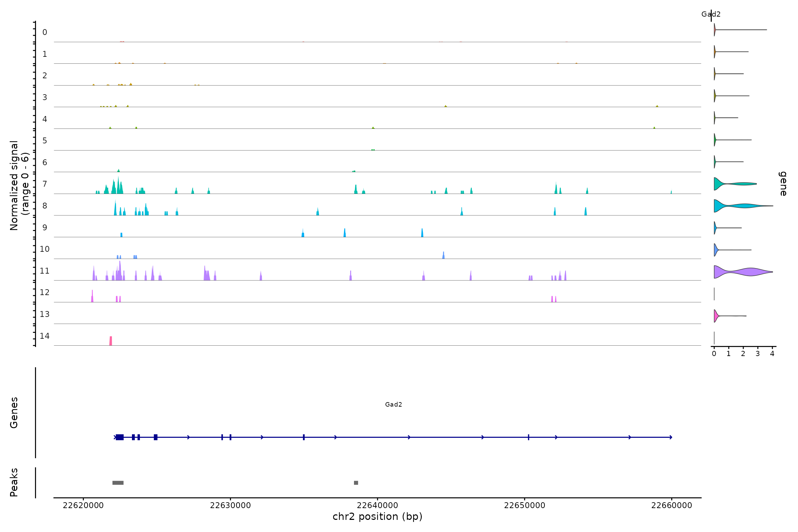Viewport: 798px width, 532px height.
Task: Click the large first exon block of Gad2
Action: click(119, 437)
